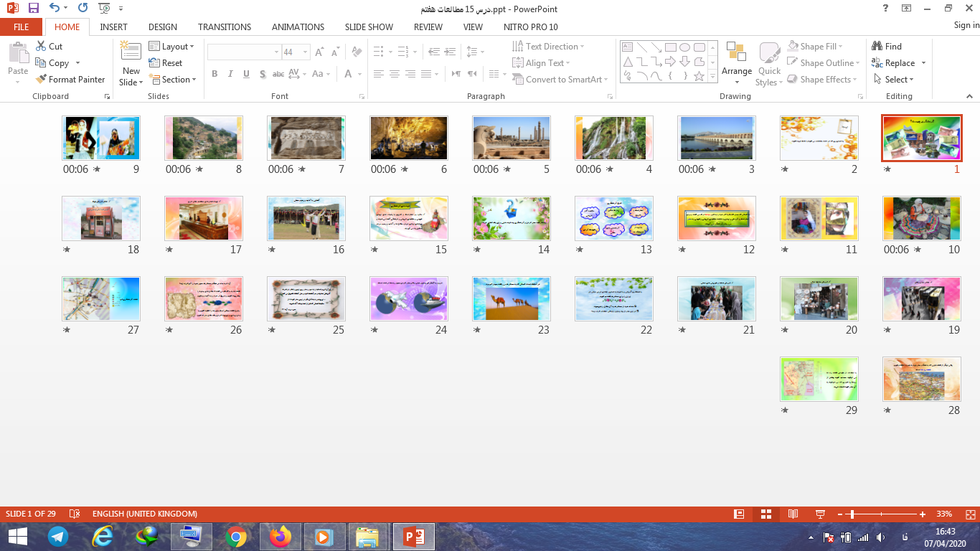Click the New Slide icon
Screen dimensions: 980x551
[131, 52]
